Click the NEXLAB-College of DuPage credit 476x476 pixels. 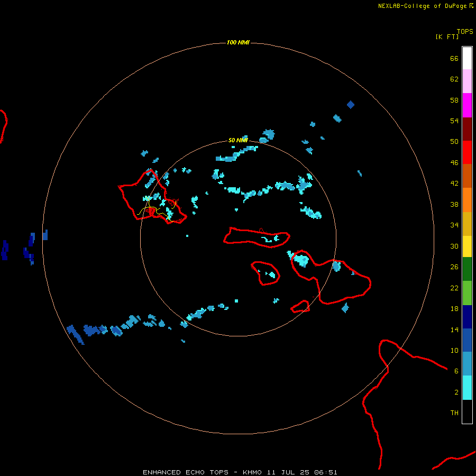click(x=422, y=6)
